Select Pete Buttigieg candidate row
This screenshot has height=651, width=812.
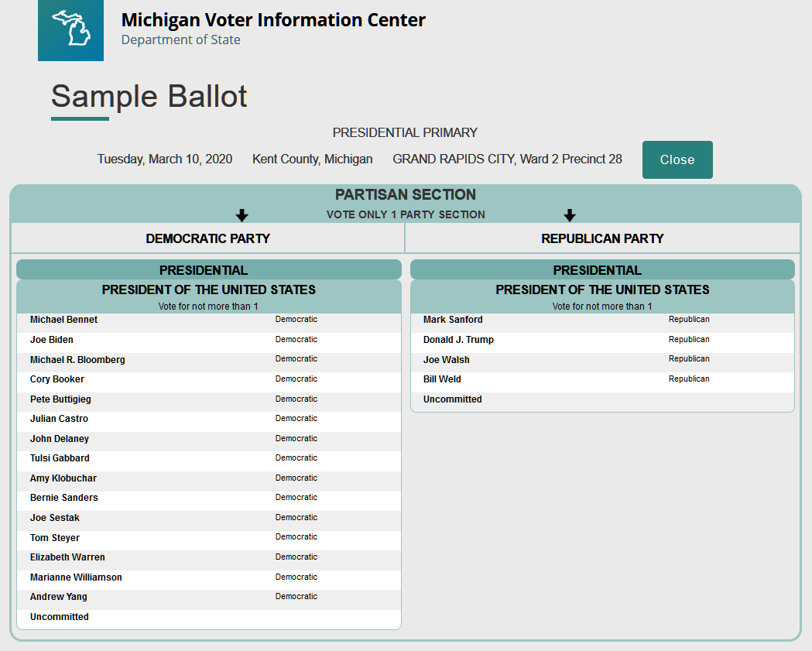(60, 399)
